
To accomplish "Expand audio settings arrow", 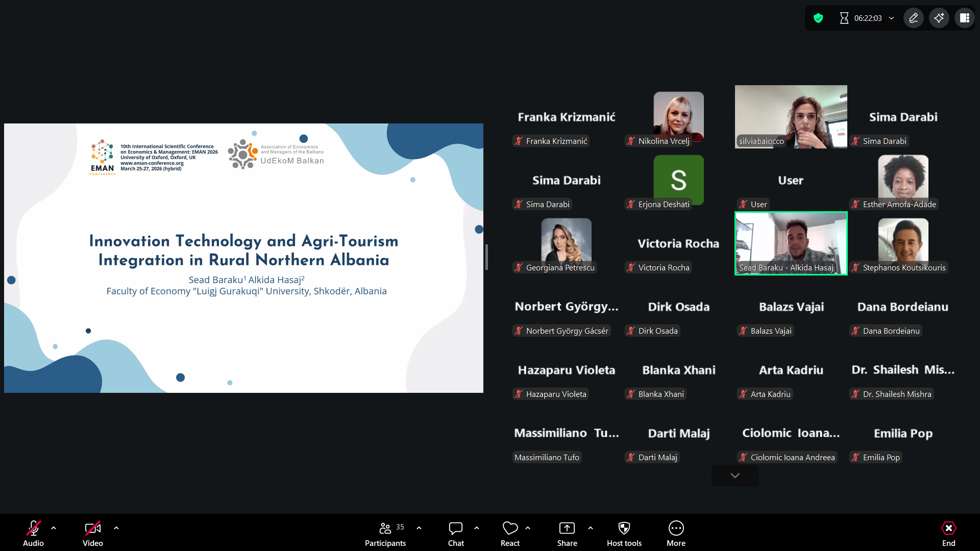I will [x=54, y=528].
